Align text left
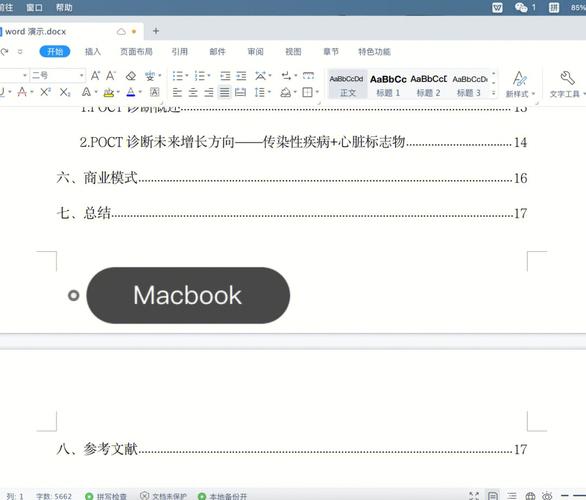The height and width of the screenshot is (500, 586). pyautogui.click(x=177, y=92)
